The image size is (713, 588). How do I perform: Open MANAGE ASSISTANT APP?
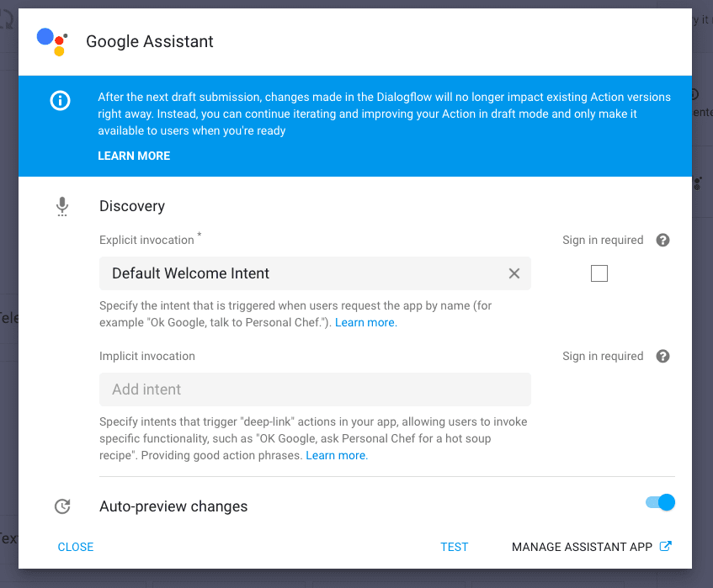(592, 547)
